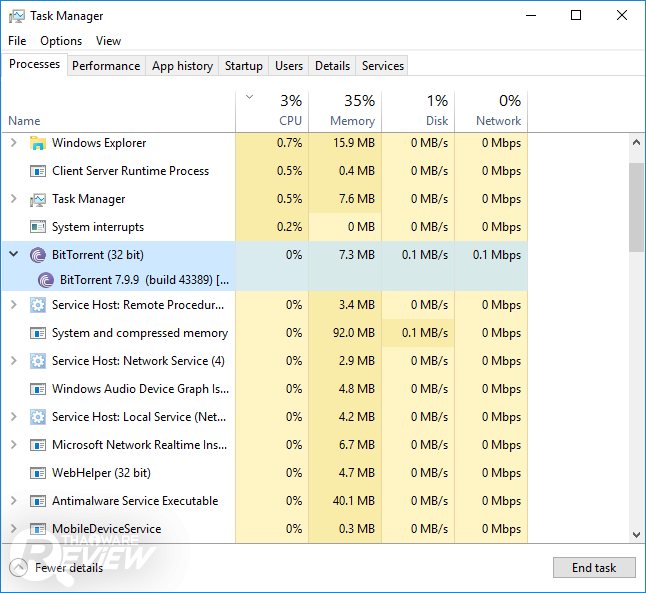Select the Processes tab
This screenshot has width=646, height=593.
point(34,64)
